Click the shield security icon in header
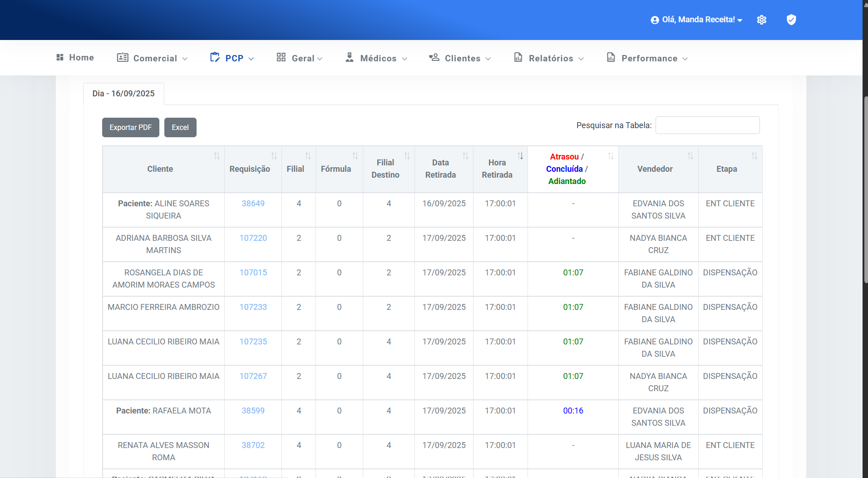The width and height of the screenshot is (868, 478). [x=791, y=20]
